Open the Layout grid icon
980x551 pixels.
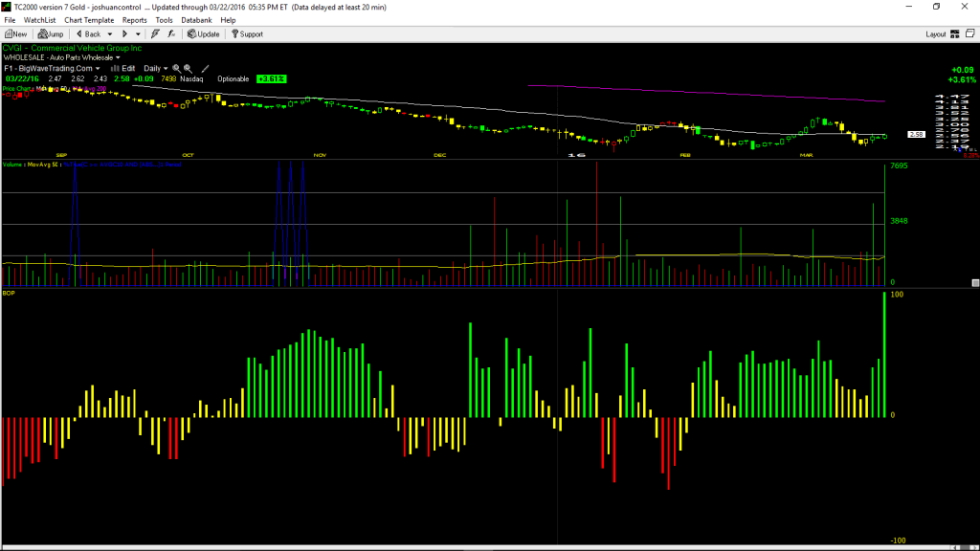(x=955, y=34)
